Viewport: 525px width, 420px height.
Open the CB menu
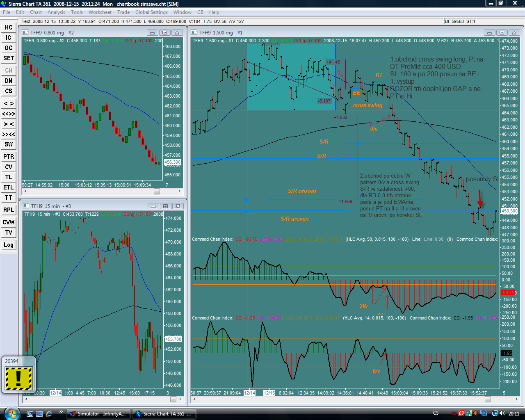point(200,12)
